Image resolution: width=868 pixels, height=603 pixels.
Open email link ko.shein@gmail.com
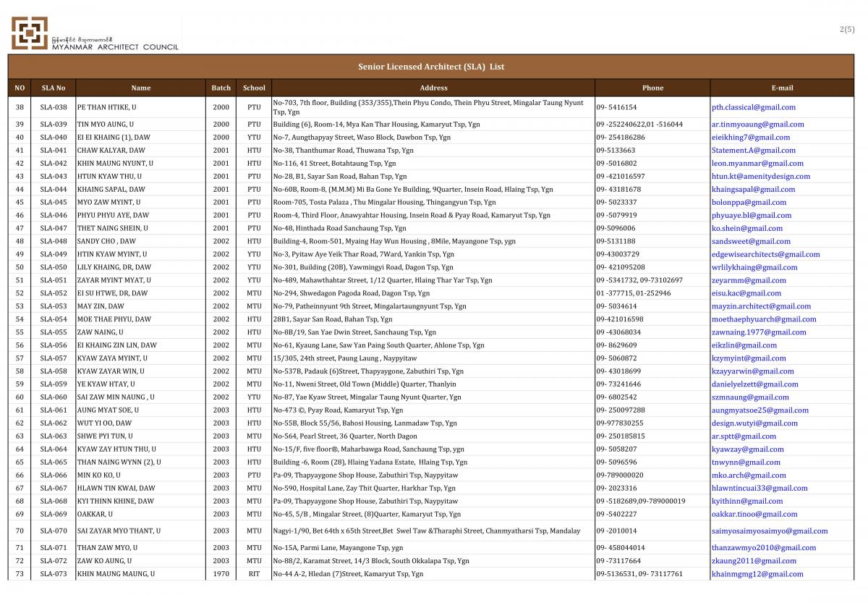pos(746,229)
